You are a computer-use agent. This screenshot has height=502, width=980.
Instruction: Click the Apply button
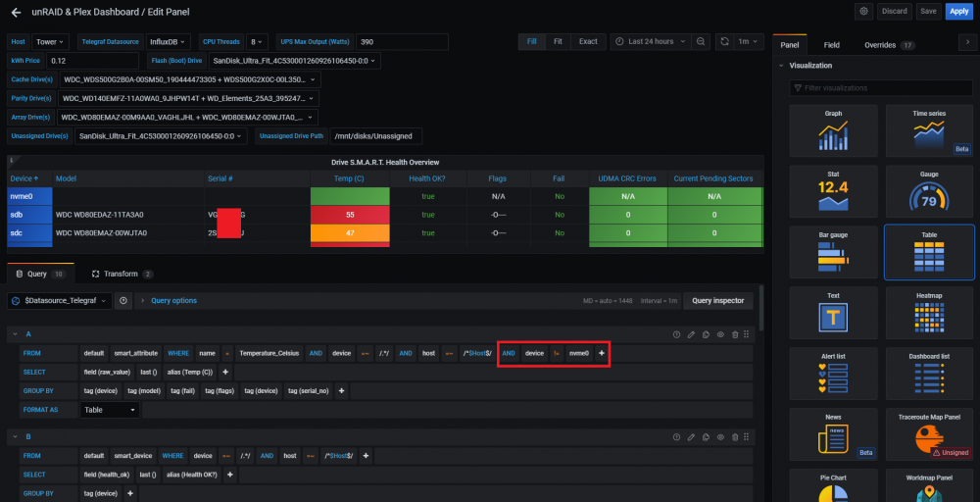[x=958, y=11]
